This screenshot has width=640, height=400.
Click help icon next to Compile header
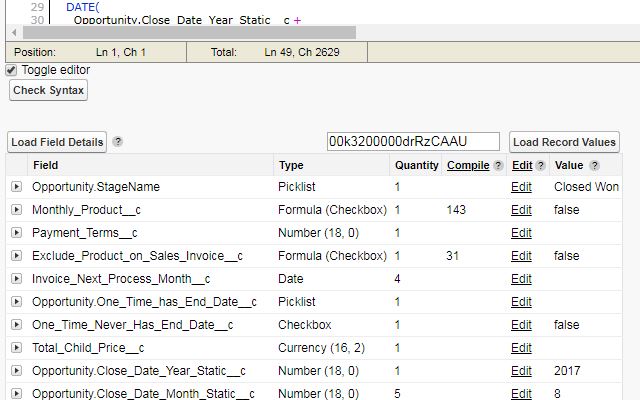tap(498, 165)
